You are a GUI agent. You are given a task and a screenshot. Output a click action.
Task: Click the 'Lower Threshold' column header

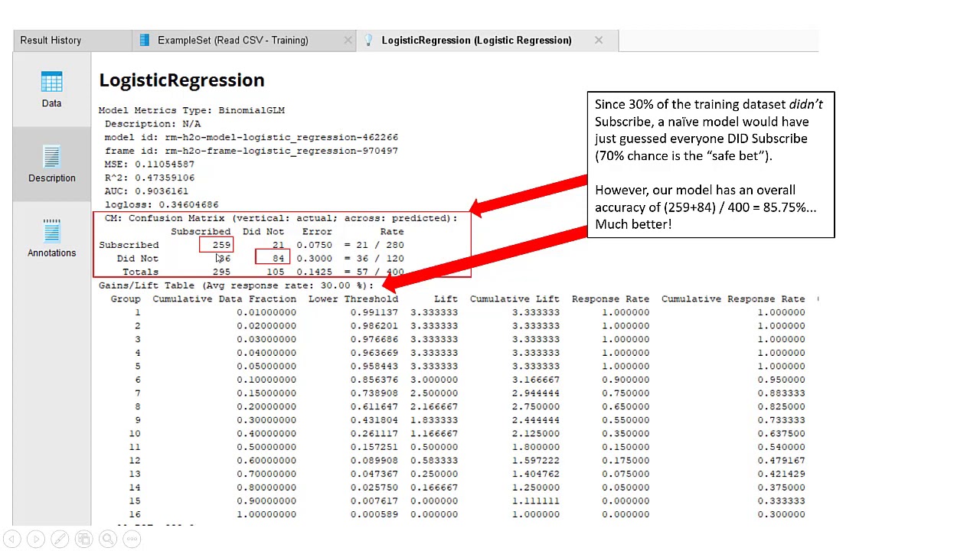pyautogui.click(x=353, y=299)
